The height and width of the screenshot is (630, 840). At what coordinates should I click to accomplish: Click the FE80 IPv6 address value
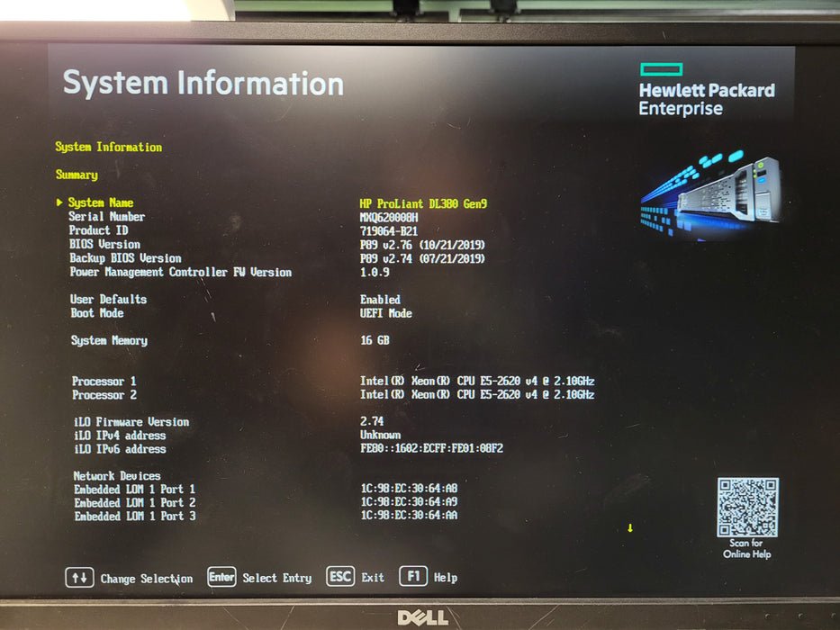[x=432, y=448]
